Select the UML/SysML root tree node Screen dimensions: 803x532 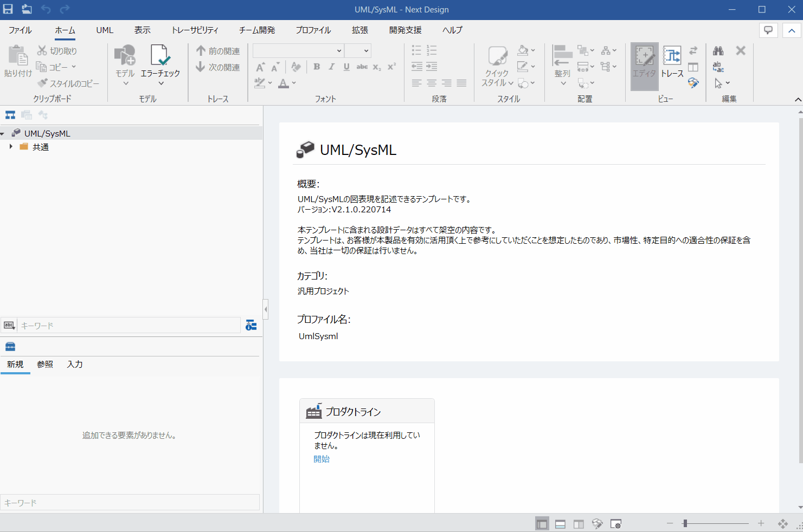coord(131,133)
